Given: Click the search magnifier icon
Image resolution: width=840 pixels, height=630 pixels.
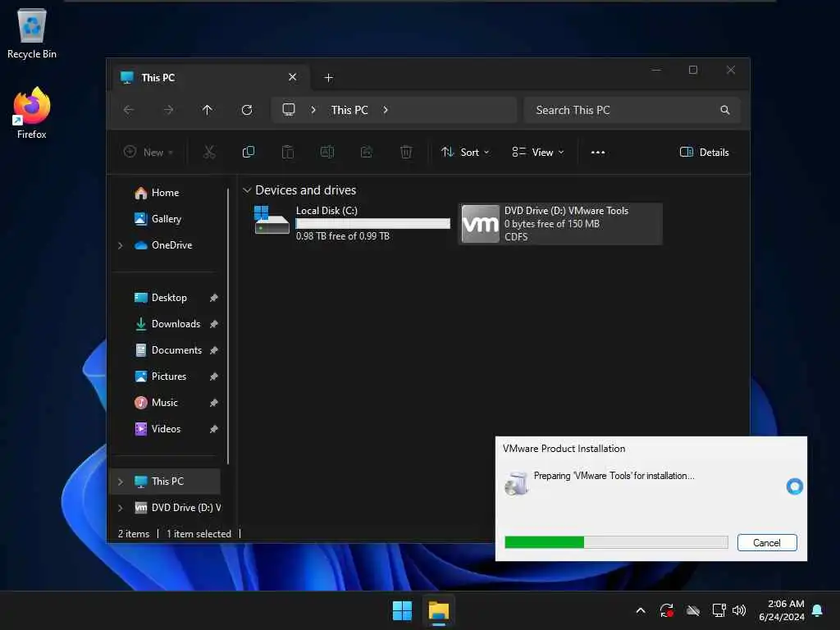Looking at the screenshot, I should pyautogui.click(x=725, y=110).
